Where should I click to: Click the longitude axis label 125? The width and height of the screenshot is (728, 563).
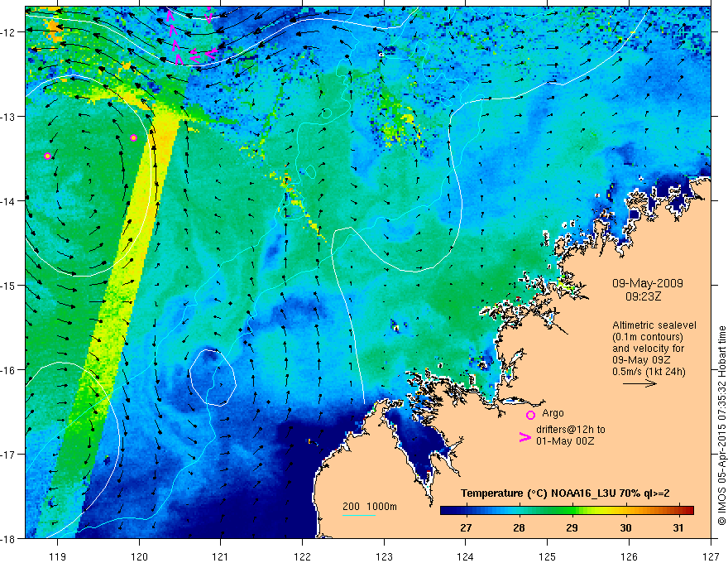[548, 556]
